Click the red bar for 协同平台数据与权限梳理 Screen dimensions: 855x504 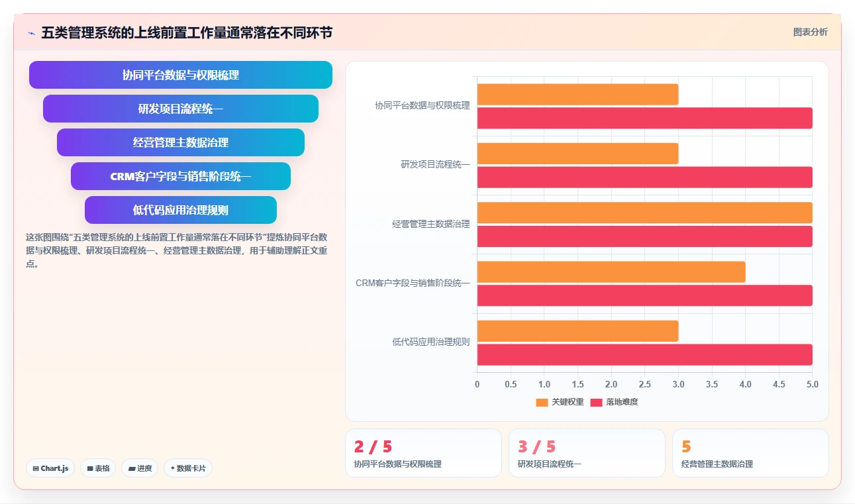click(644, 118)
